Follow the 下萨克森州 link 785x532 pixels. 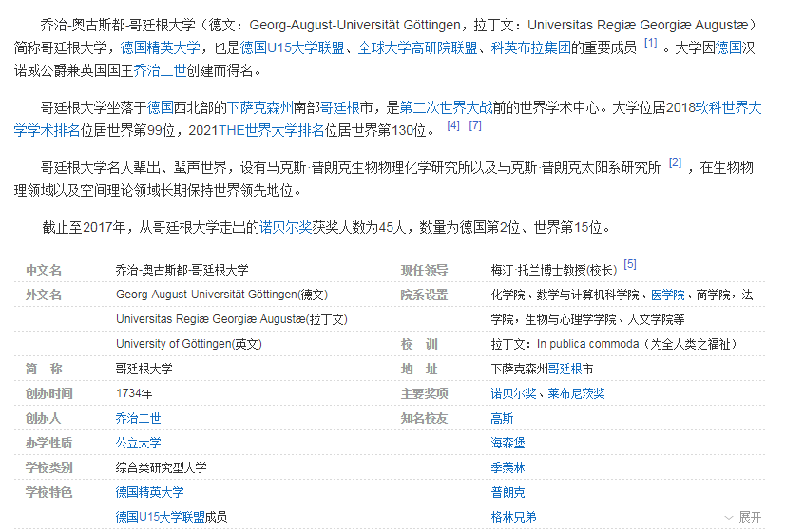259,107
